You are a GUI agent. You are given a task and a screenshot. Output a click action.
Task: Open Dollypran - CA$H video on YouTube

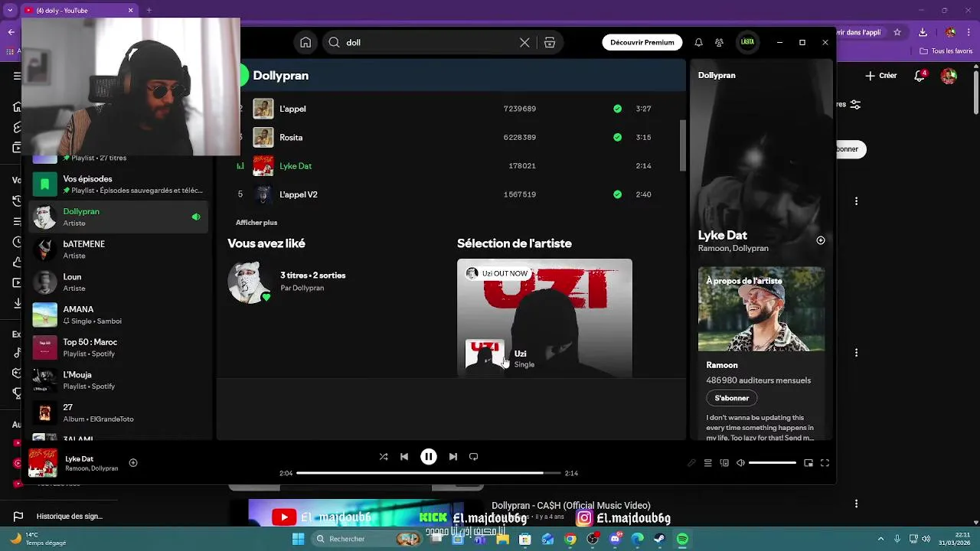pos(571,506)
